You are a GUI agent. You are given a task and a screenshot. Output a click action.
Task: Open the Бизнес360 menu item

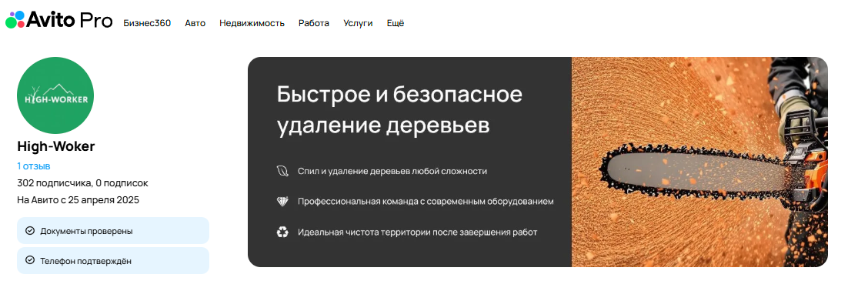coord(147,23)
